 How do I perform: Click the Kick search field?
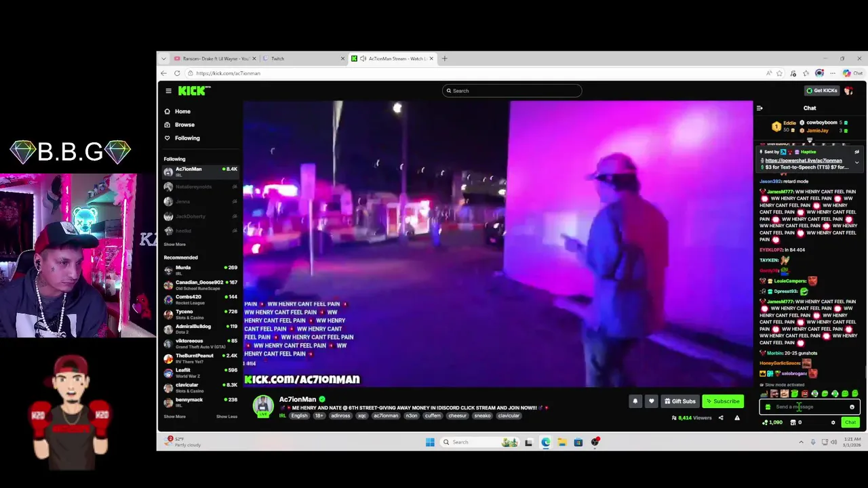[512, 91]
